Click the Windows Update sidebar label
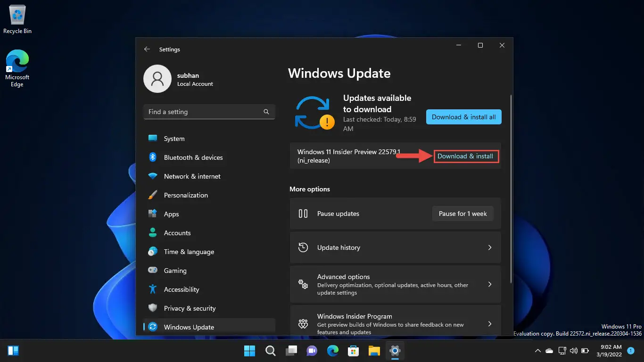The image size is (644, 362). (189, 327)
